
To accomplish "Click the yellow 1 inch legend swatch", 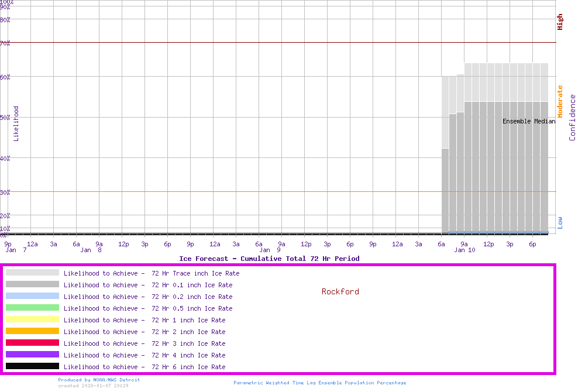I will pos(32,319).
